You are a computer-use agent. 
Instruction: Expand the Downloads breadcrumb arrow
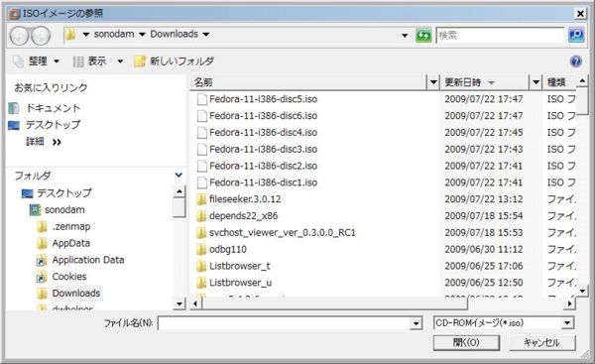tap(206, 35)
